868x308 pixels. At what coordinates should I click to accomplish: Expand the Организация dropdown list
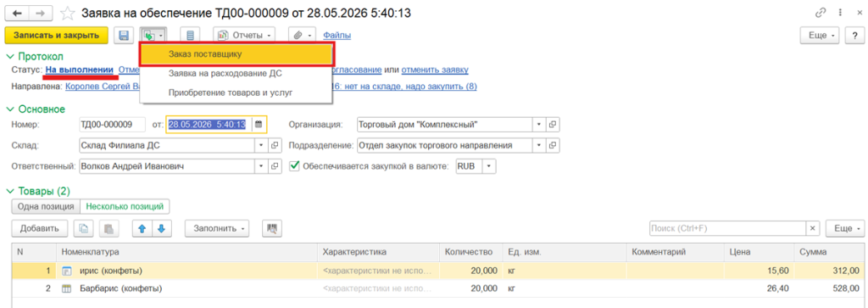(x=540, y=124)
